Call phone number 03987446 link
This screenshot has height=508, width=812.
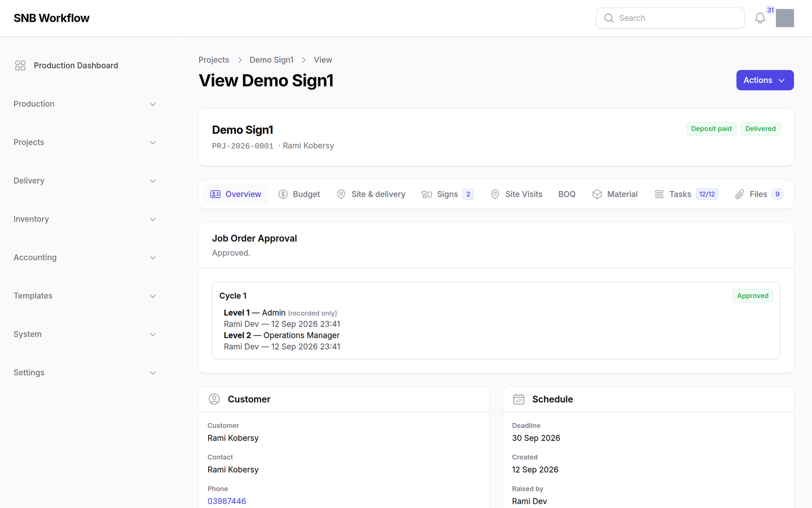click(x=227, y=501)
